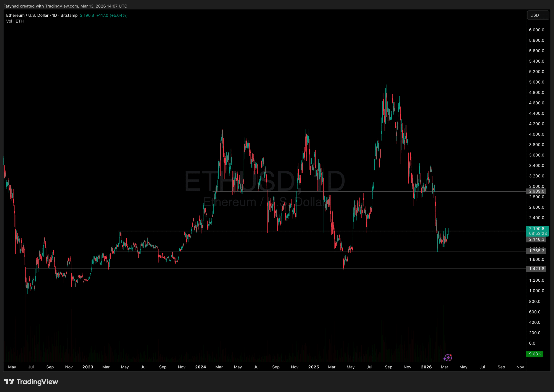Click the Vol · ETH indicator label
The image size is (554, 392).
click(15, 21)
